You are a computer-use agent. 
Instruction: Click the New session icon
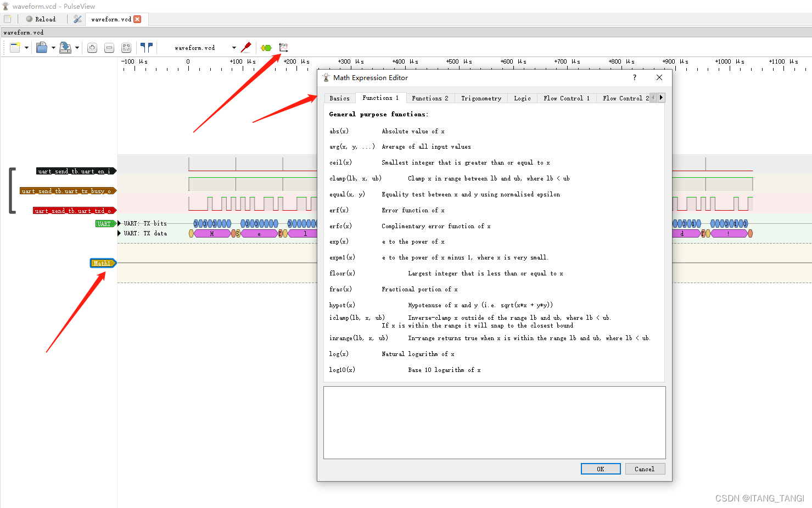click(15, 48)
